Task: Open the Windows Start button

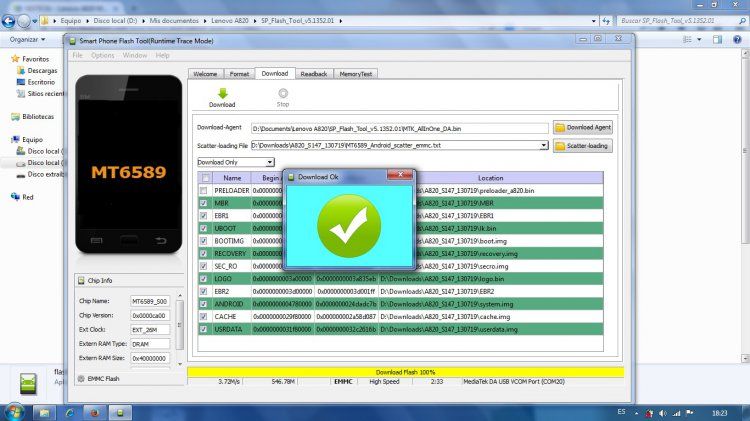Action: click(13, 412)
